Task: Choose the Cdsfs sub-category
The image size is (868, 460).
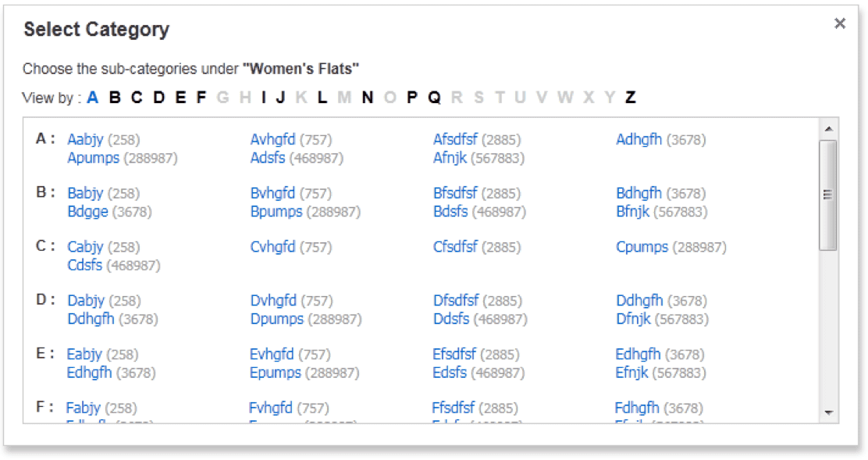Action: [85, 266]
